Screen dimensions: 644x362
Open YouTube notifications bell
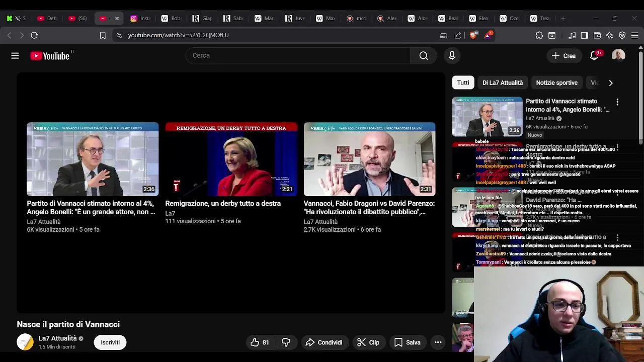(594, 56)
